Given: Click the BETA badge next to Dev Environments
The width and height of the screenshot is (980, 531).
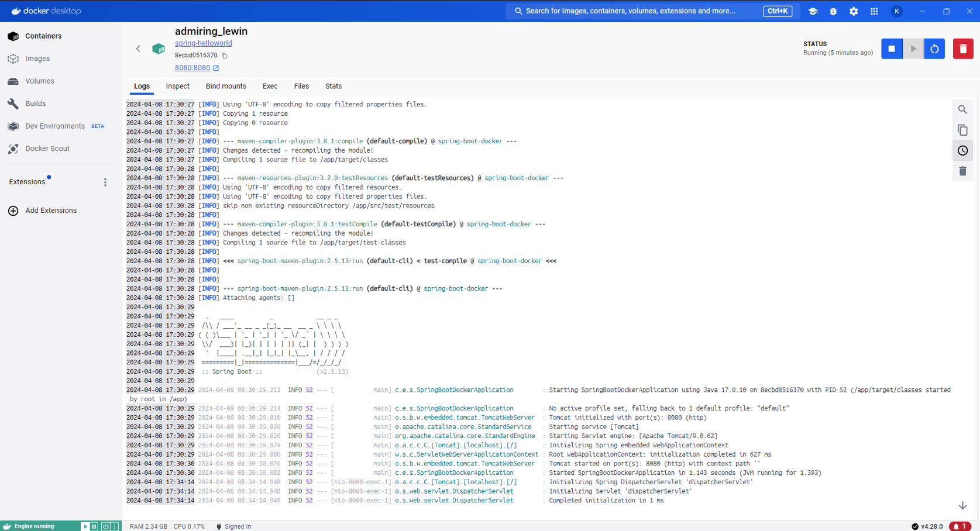Looking at the screenshot, I should [98, 126].
